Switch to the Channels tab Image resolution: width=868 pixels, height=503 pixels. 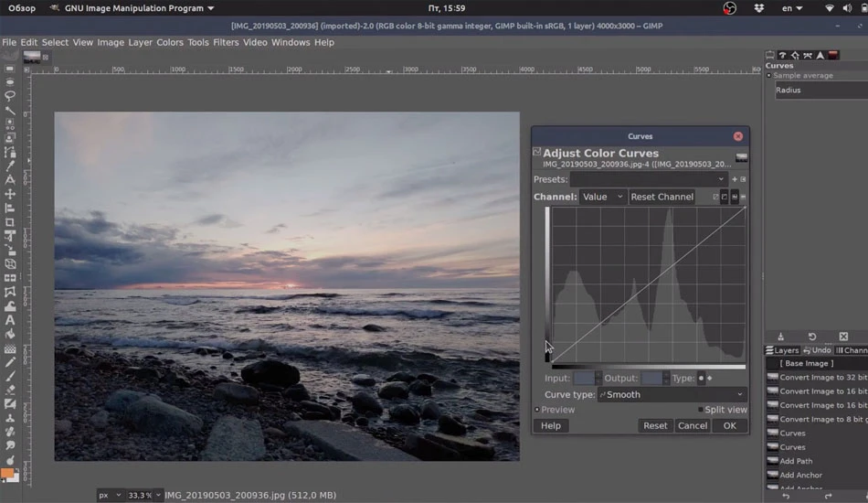coord(852,350)
